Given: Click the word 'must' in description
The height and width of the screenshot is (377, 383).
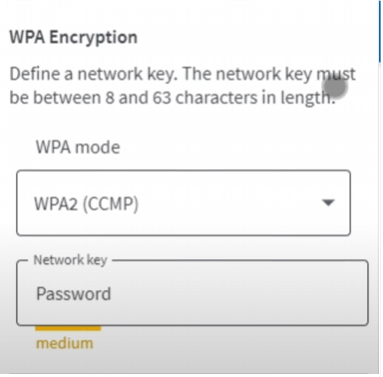Looking at the screenshot, I should 336,74.
